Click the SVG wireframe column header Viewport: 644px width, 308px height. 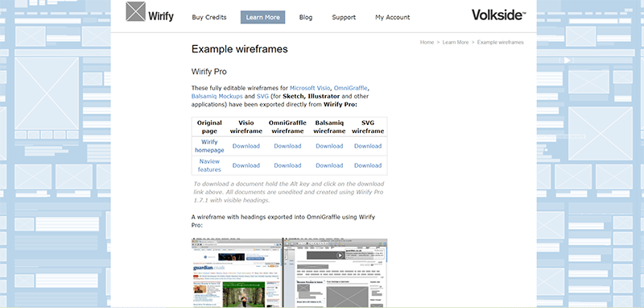(368, 127)
